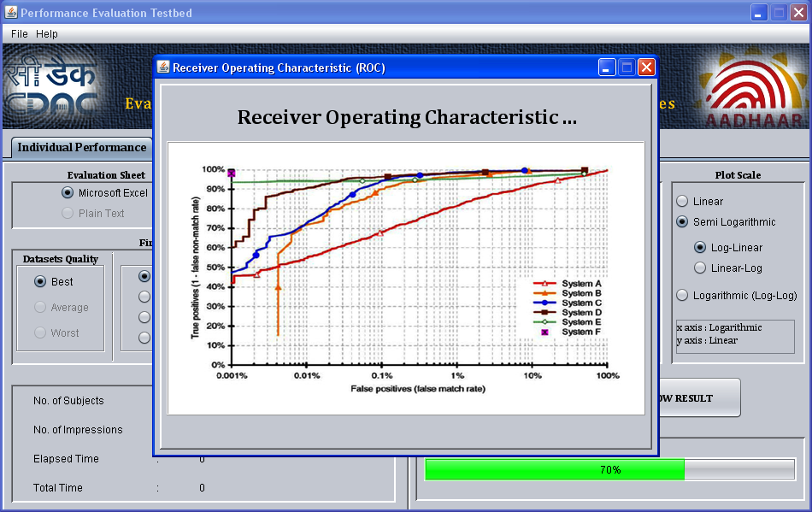
Task: Click the Java icon in main window title bar
Action: click(10, 13)
